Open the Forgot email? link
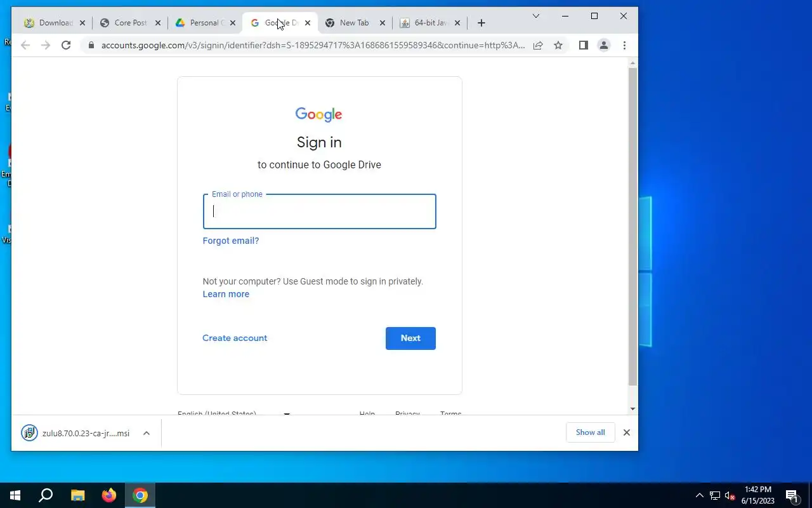The height and width of the screenshot is (508, 812). (x=231, y=241)
